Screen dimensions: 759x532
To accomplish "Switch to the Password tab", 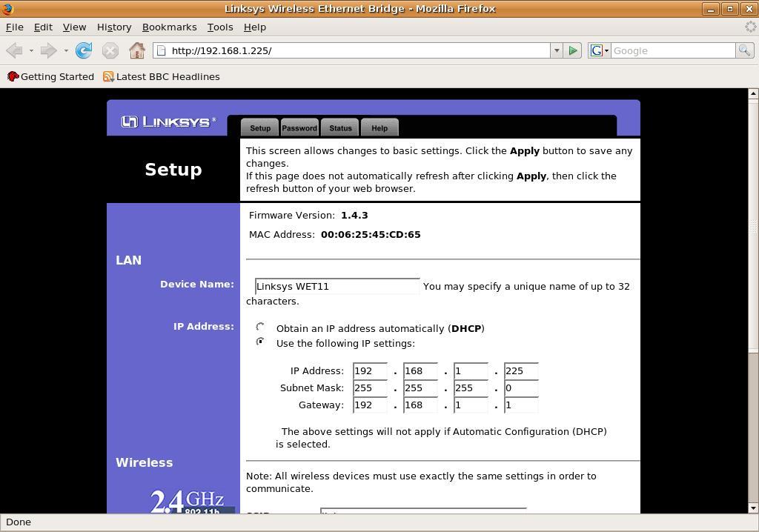I will pos(299,127).
